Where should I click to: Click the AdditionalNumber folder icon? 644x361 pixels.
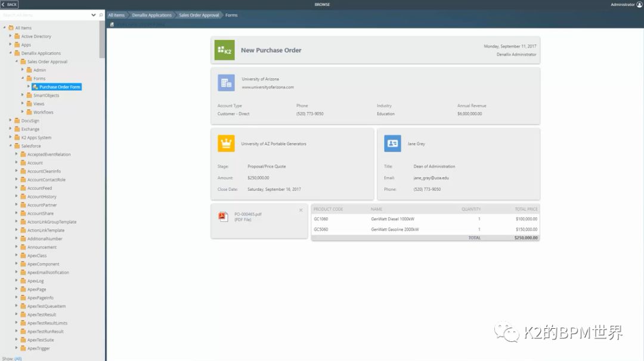click(x=23, y=239)
